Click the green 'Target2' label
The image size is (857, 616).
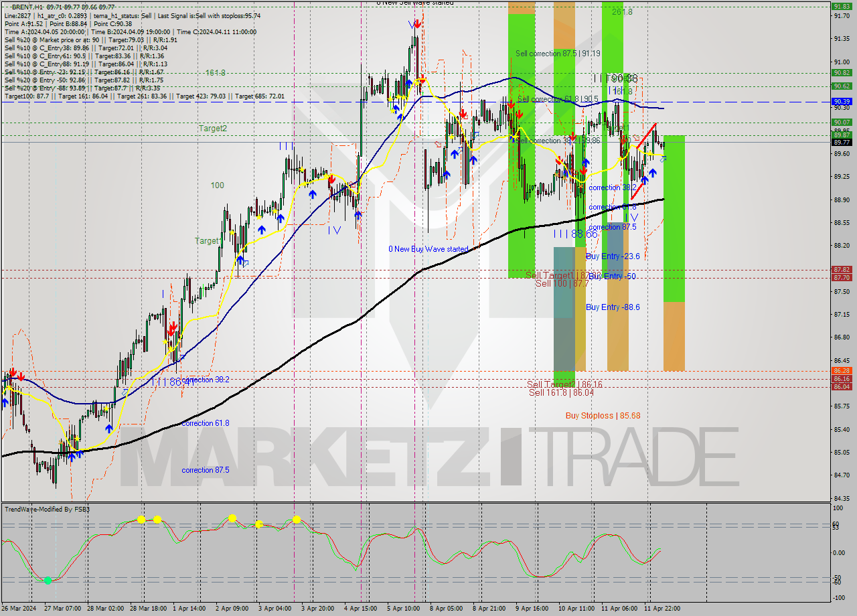pos(212,128)
